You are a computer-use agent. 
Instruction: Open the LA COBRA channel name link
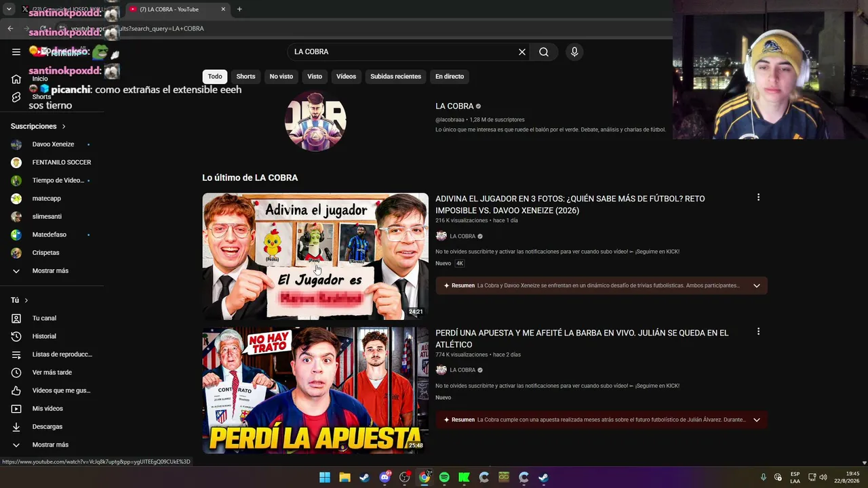pyautogui.click(x=454, y=106)
